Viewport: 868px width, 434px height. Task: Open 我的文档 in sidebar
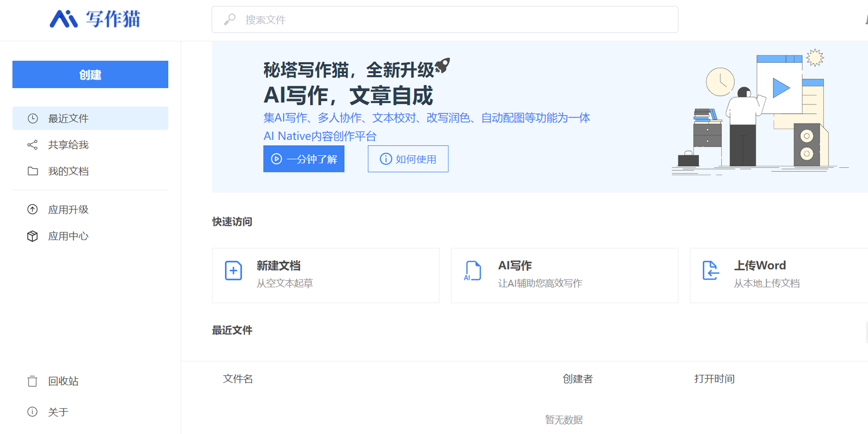pos(90,171)
